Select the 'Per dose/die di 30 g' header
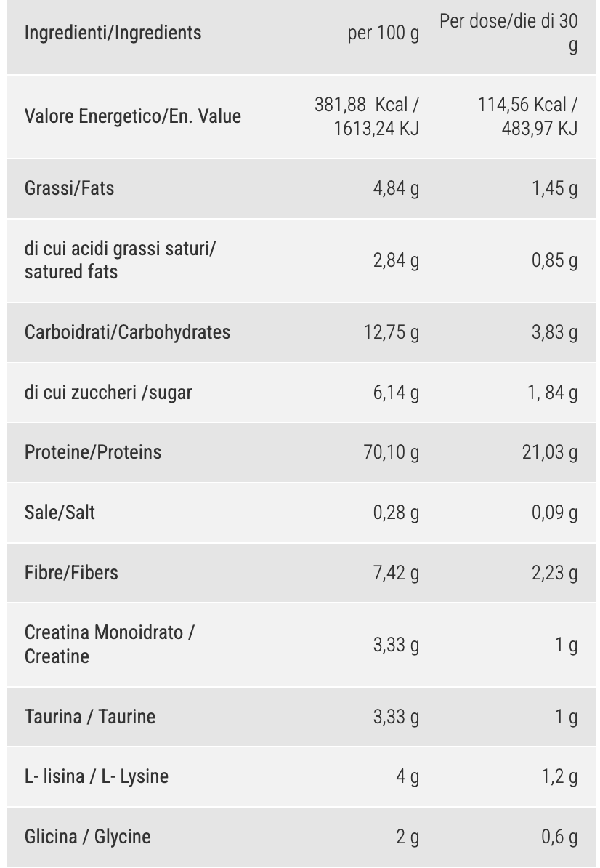The width and height of the screenshot is (600, 868). 508,33
